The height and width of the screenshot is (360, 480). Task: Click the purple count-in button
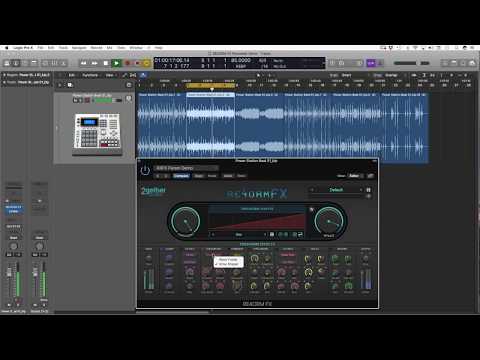(371, 63)
